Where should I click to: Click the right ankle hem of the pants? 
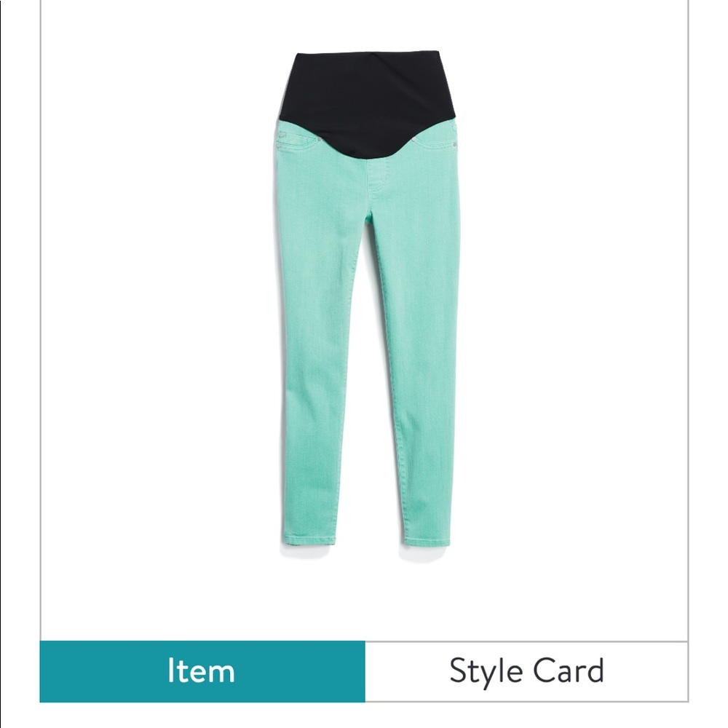click(427, 540)
